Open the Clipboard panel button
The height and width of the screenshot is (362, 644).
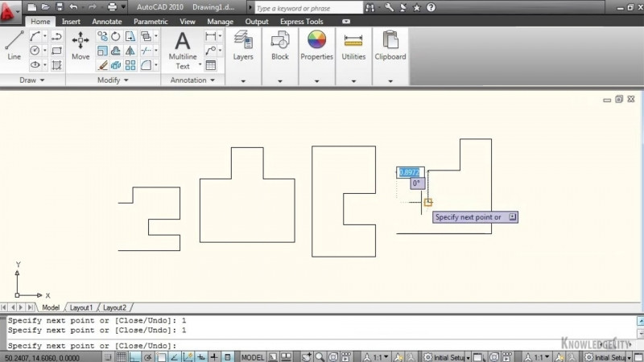[x=390, y=46]
